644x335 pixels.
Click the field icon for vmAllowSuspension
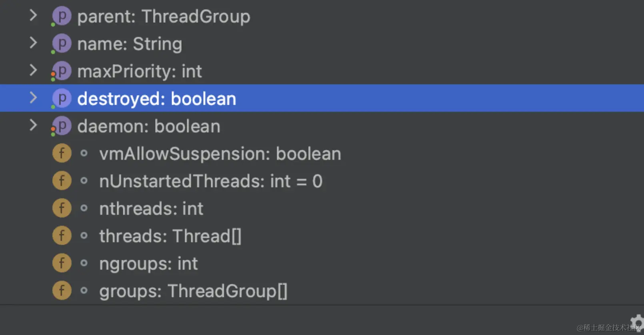[62, 154]
